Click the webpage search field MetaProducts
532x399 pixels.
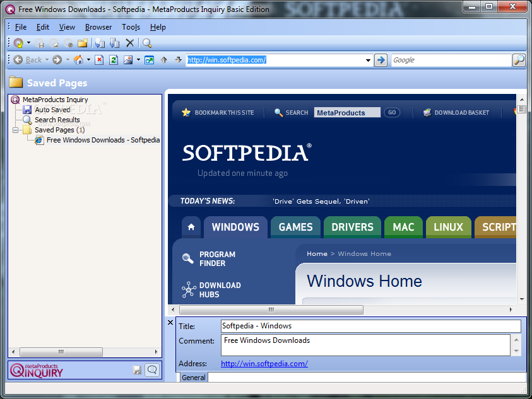[x=347, y=113]
